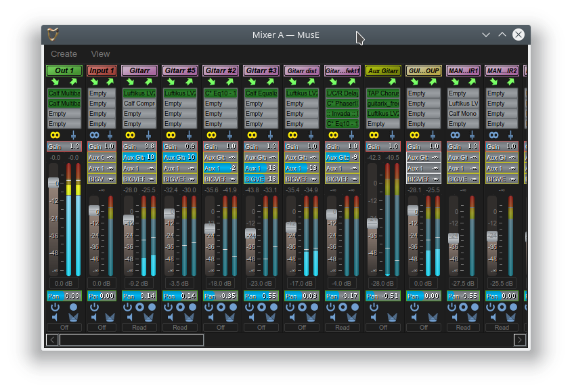
Task: Click the stereo link icon on Input 1
Action: tap(93, 135)
